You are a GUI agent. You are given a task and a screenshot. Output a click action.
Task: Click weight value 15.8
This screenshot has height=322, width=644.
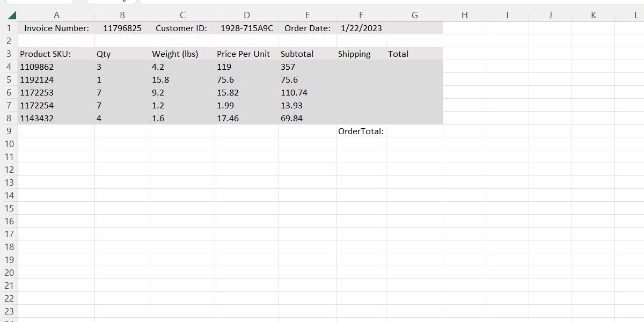click(x=182, y=79)
